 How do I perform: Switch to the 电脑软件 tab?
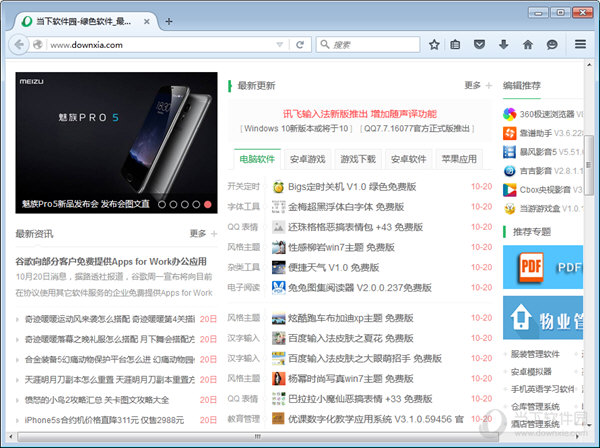point(257,159)
